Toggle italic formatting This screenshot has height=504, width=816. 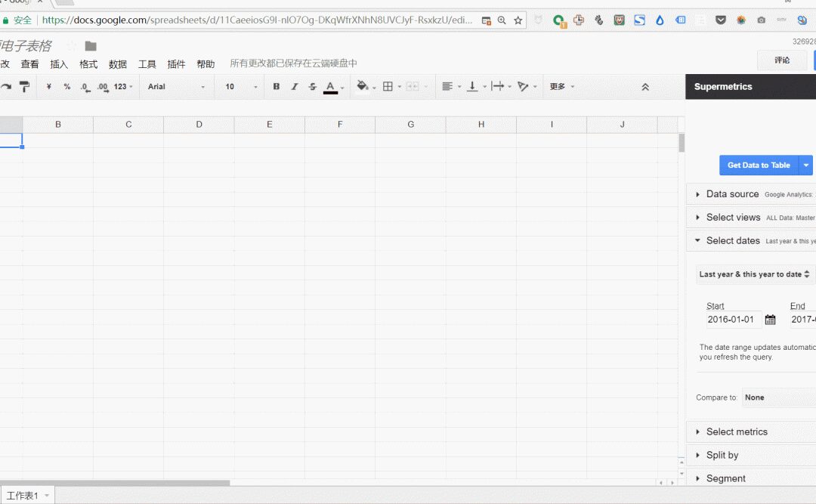295,86
